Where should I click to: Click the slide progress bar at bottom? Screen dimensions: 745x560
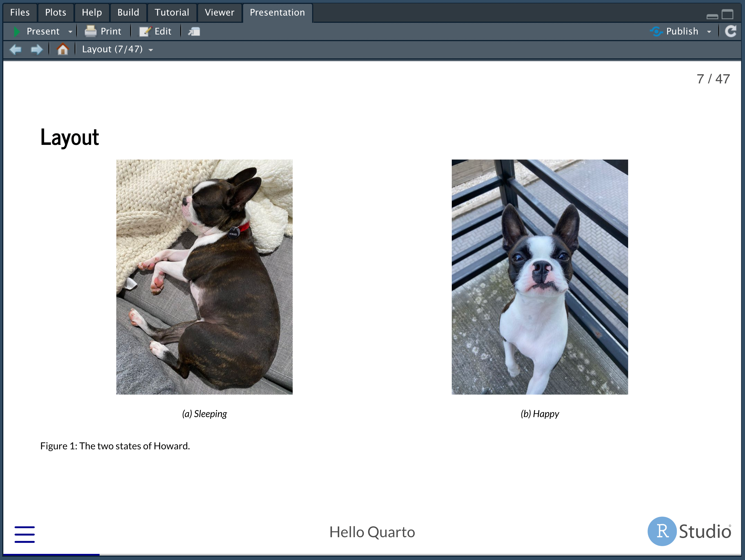[x=372, y=554]
